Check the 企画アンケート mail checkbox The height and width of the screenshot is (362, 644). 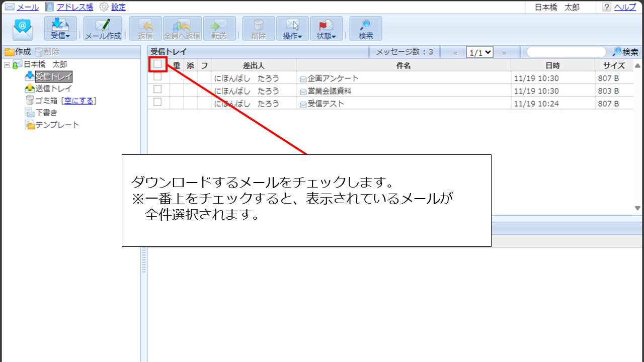(157, 77)
